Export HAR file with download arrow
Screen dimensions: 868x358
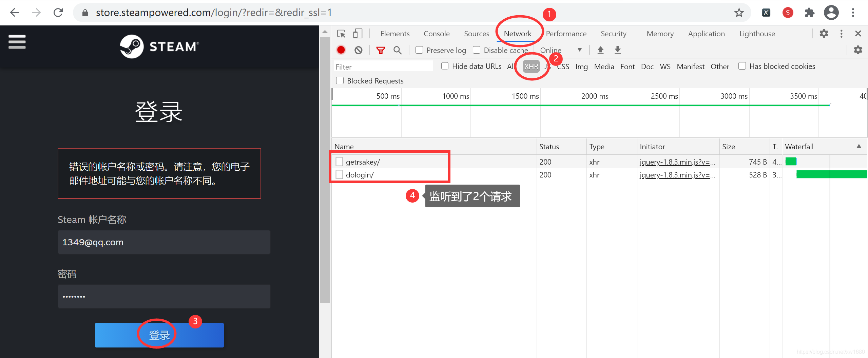click(618, 50)
